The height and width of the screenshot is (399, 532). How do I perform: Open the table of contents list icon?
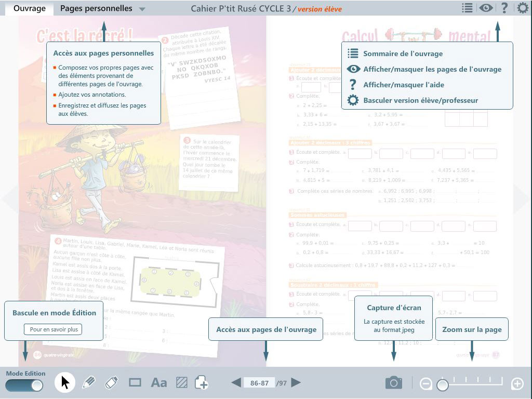coord(467,8)
